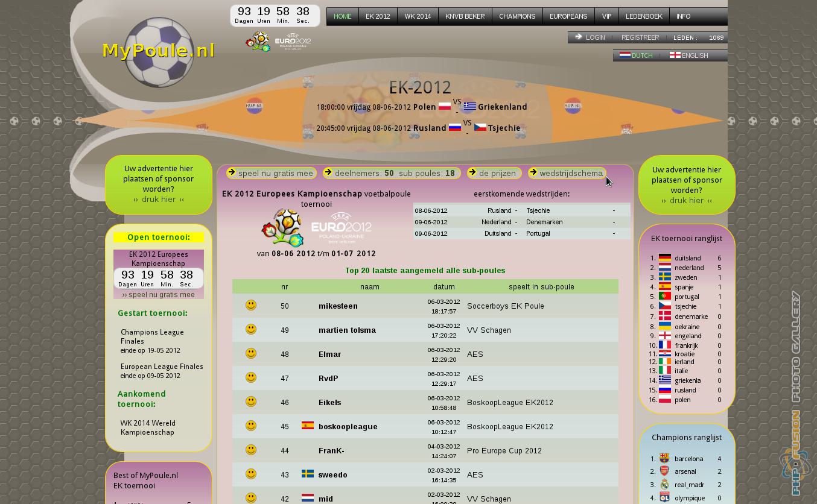Click the Arsenal crest in Champions ranglijst
This screenshot has height=504, width=817.
tap(664, 471)
